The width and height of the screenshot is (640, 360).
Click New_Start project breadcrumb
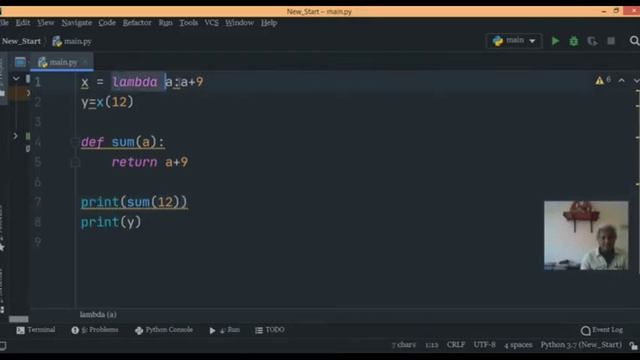point(21,41)
